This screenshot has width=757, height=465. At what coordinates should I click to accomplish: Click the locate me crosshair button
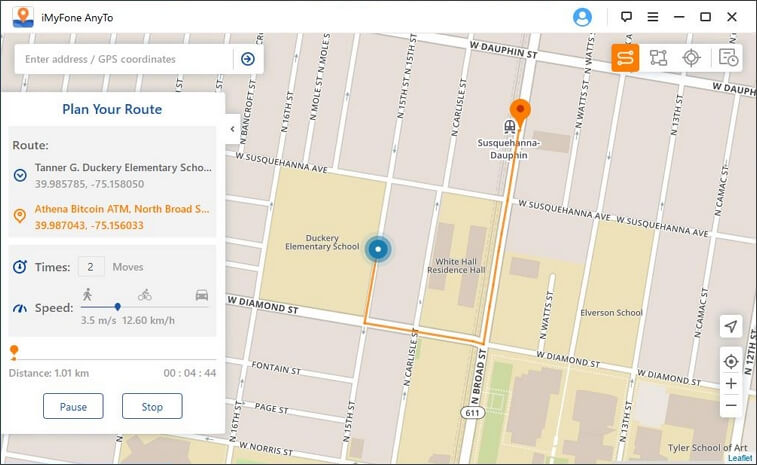click(x=731, y=361)
